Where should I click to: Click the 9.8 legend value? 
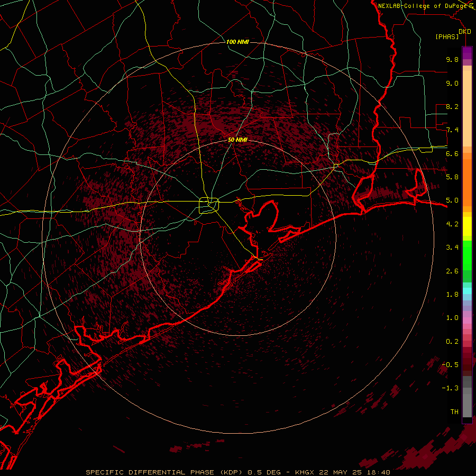452,59
